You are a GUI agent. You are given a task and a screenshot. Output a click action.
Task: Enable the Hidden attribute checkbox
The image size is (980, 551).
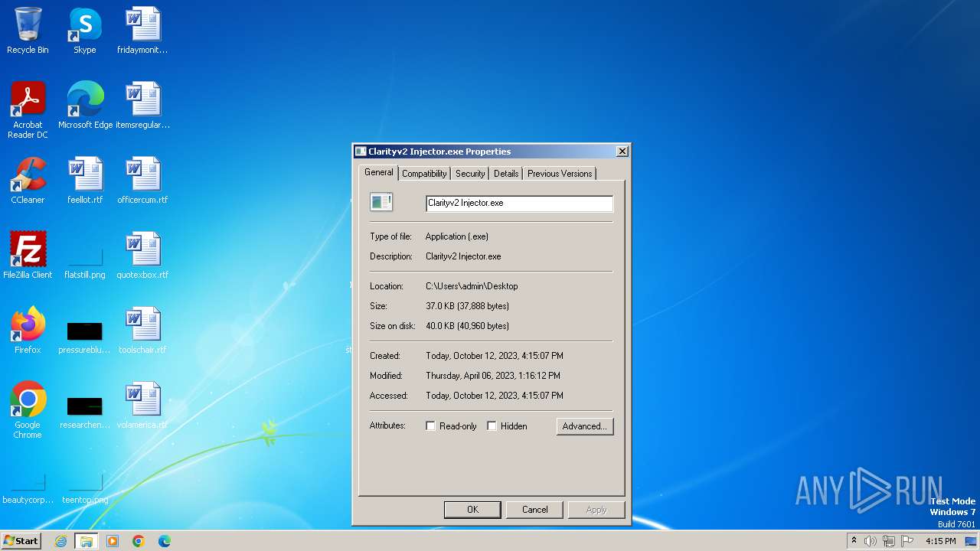click(x=492, y=426)
